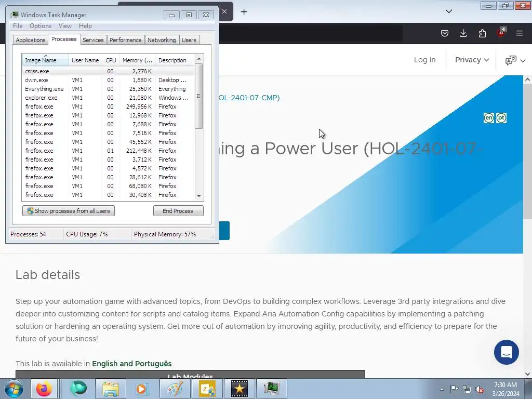Switch to the Applications tab
Viewport: 532px width, 399px height.
pyautogui.click(x=31, y=39)
